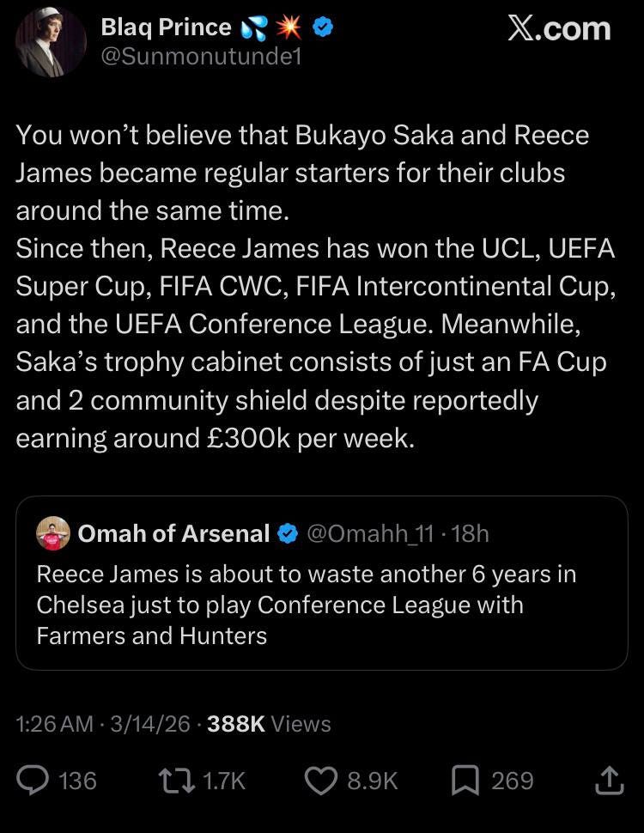The height and width of the screenshot is (833, 644).
Task: Open the quoted tweet about Reece James
Action: (322, 605)
